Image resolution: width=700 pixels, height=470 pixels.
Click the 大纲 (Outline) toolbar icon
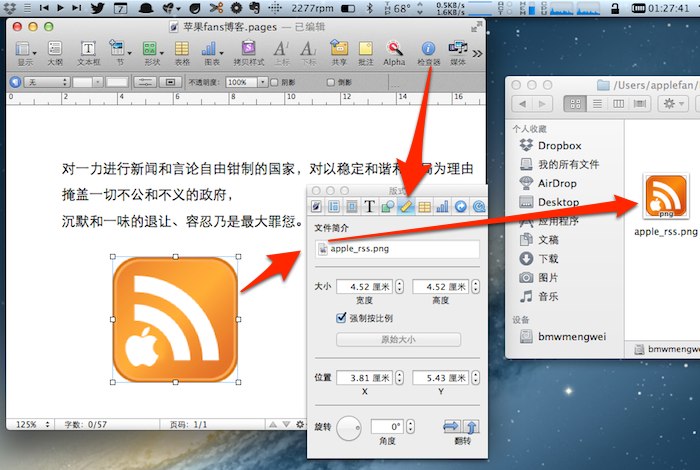(x=55, y=53)
